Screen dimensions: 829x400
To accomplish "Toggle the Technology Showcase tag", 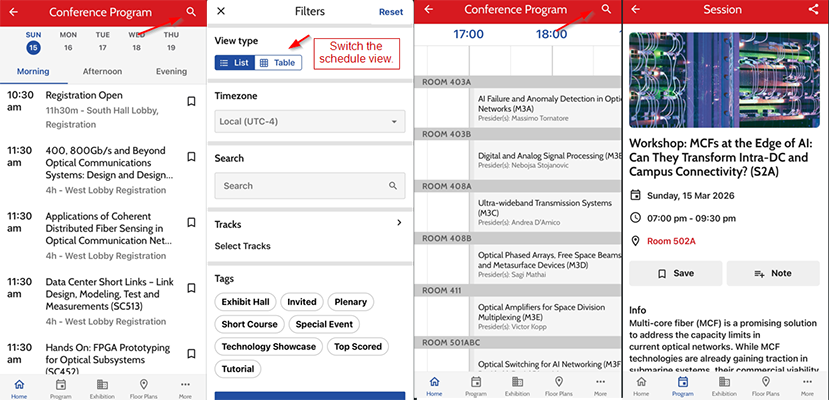I will pyautogui.click(x=269, y=347).
